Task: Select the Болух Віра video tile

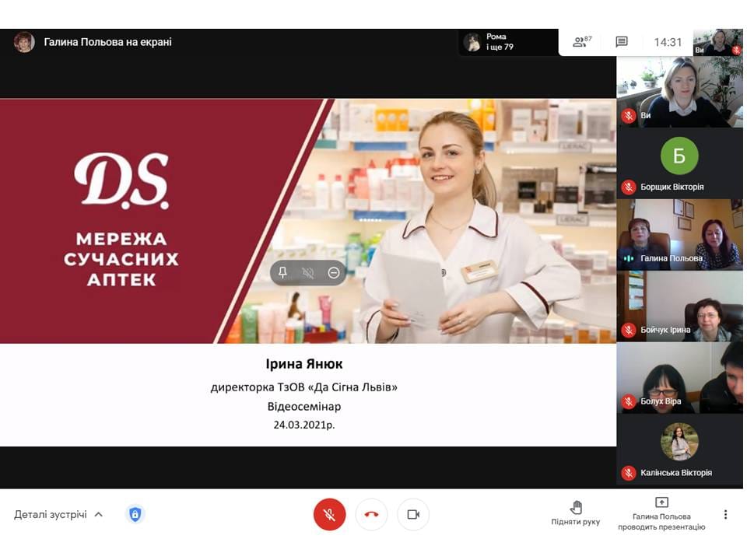Action: coord(679,378)
